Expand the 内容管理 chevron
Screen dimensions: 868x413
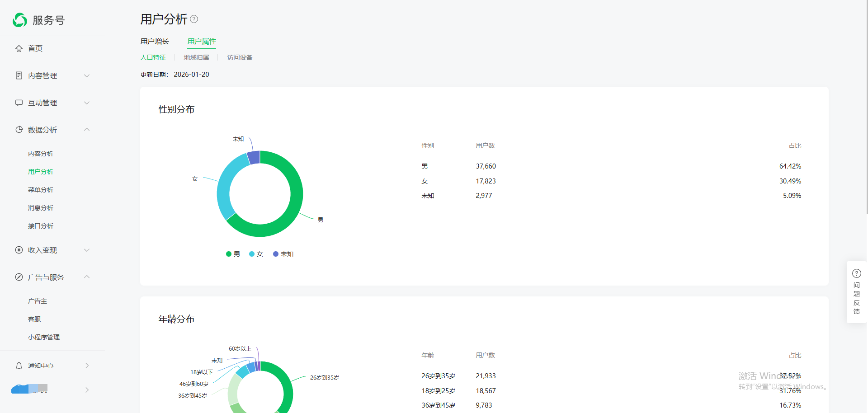(87, 75)
